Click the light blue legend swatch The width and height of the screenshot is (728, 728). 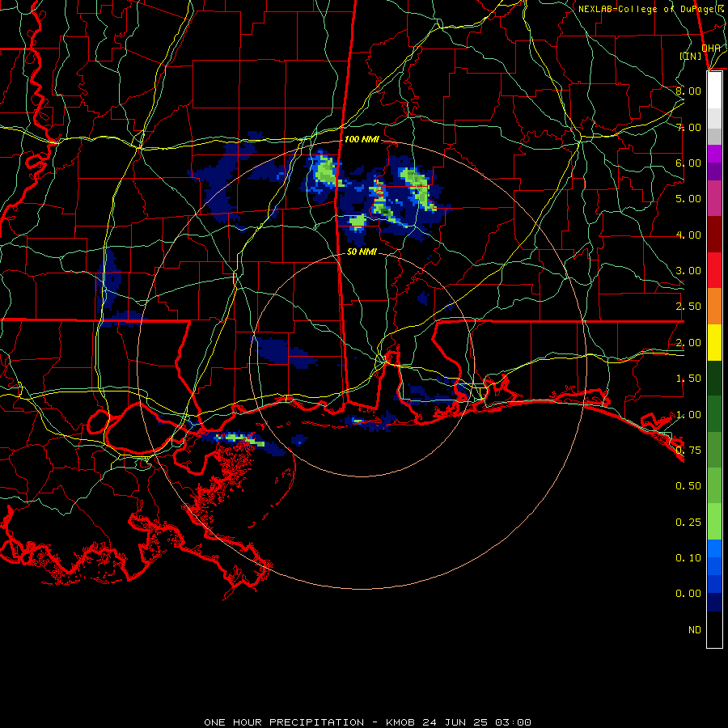714,548
